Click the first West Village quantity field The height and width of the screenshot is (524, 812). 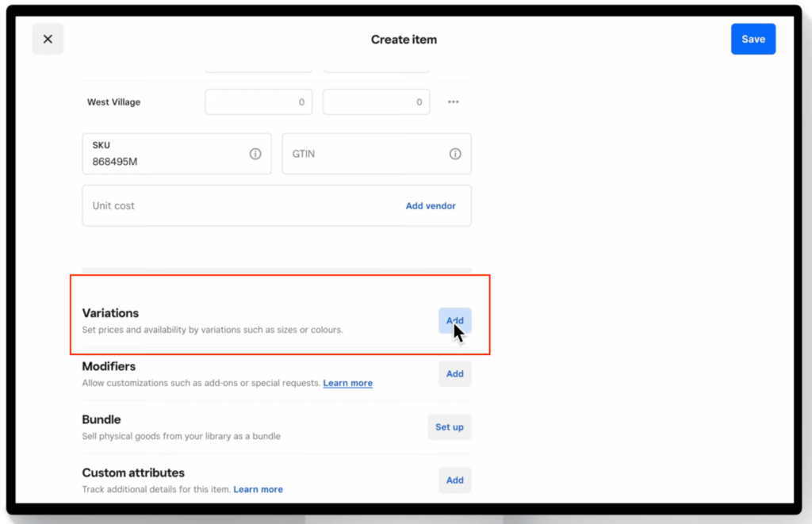click(259, 101)
